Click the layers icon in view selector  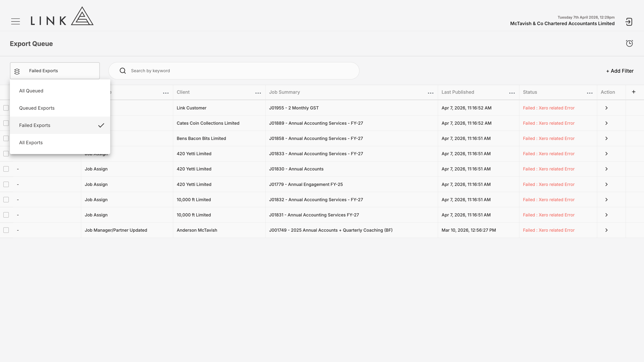pos(17,72)
